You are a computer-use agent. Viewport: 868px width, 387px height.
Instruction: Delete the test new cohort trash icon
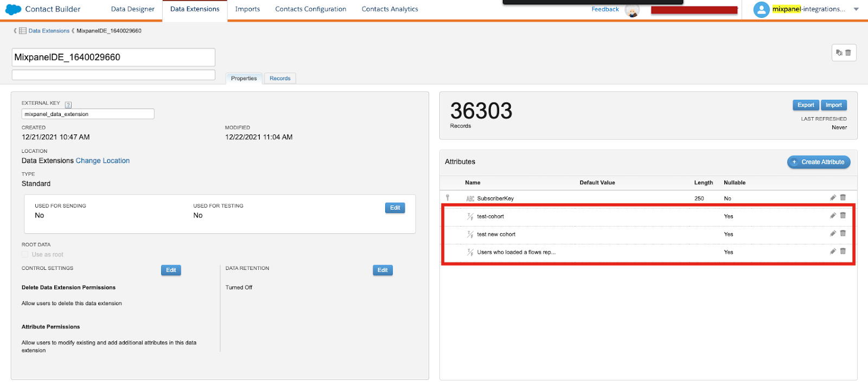[x=843, y=234]
